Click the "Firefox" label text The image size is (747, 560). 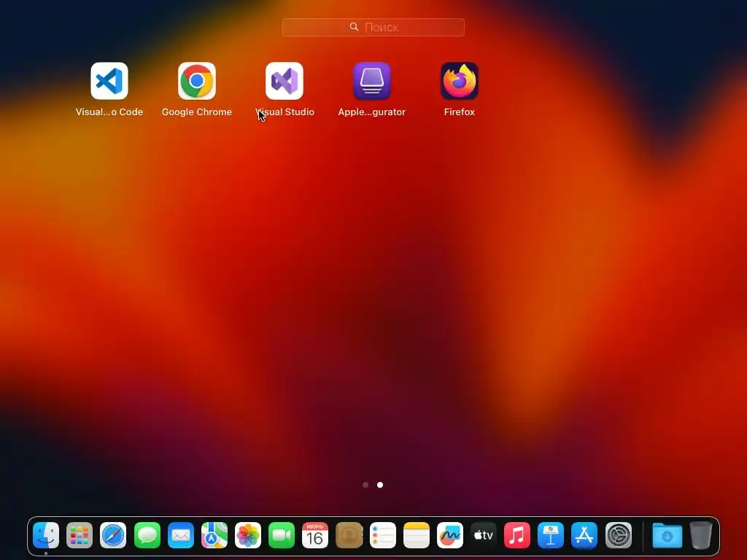coord(460,112)
